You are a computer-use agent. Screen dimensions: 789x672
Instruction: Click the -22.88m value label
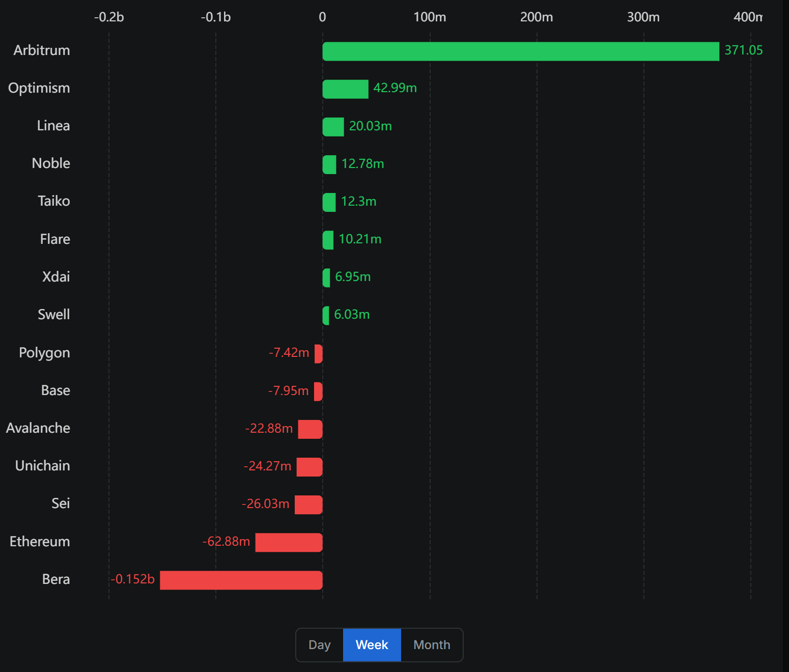pyautogui.click(x=269, y=428)
